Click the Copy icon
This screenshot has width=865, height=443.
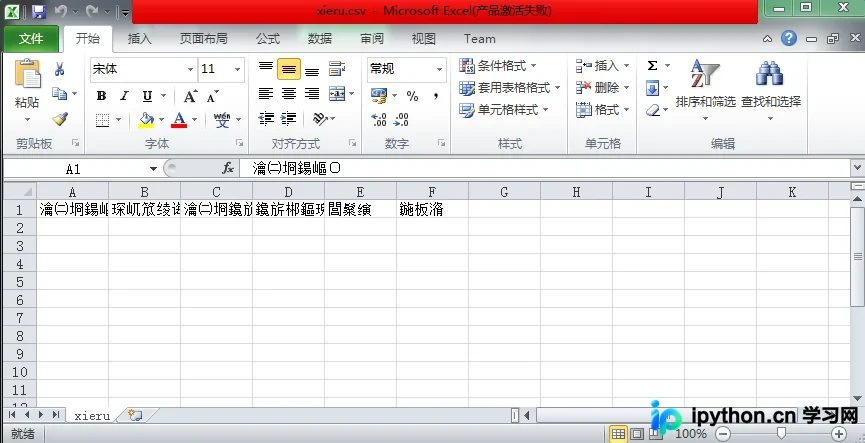click(x=59, y=93)
